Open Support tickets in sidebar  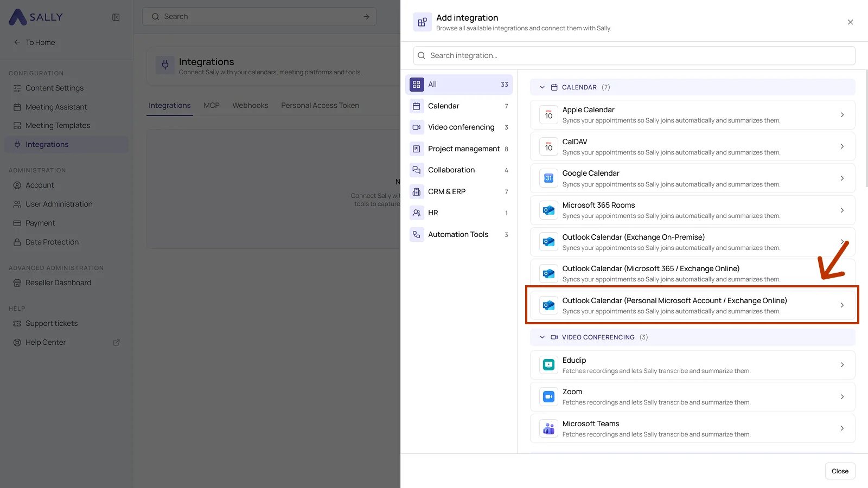point(67,323)
